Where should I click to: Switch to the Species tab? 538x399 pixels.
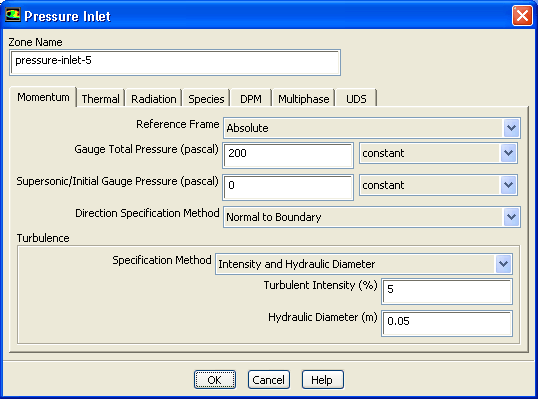click(206, 99)
